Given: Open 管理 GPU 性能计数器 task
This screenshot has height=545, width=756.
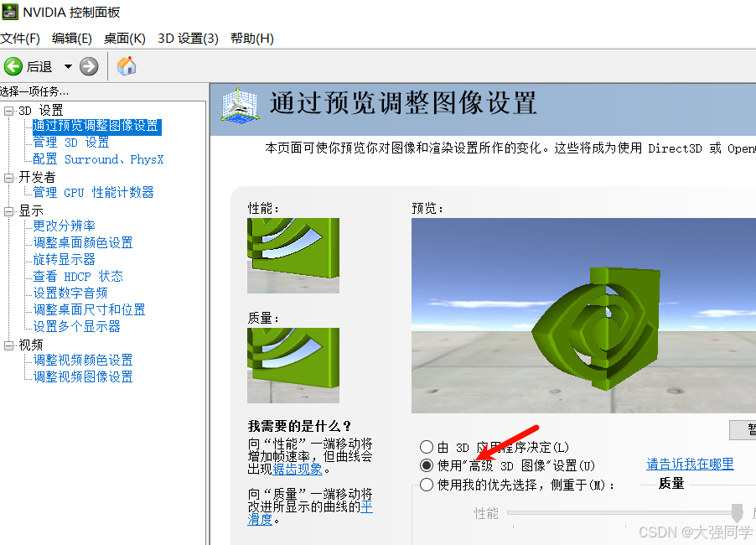Looking at the screenshot, I should pyautogui.click(x=93, y=193).
